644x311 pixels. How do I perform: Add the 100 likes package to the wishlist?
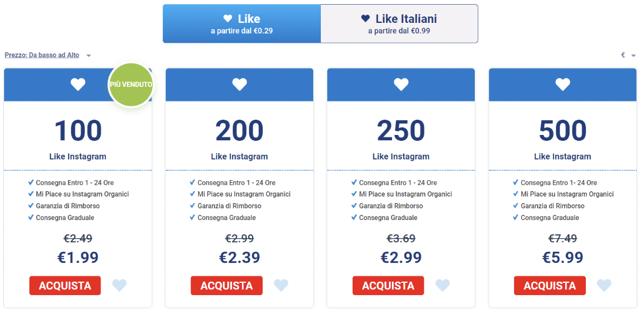(119, 285)
